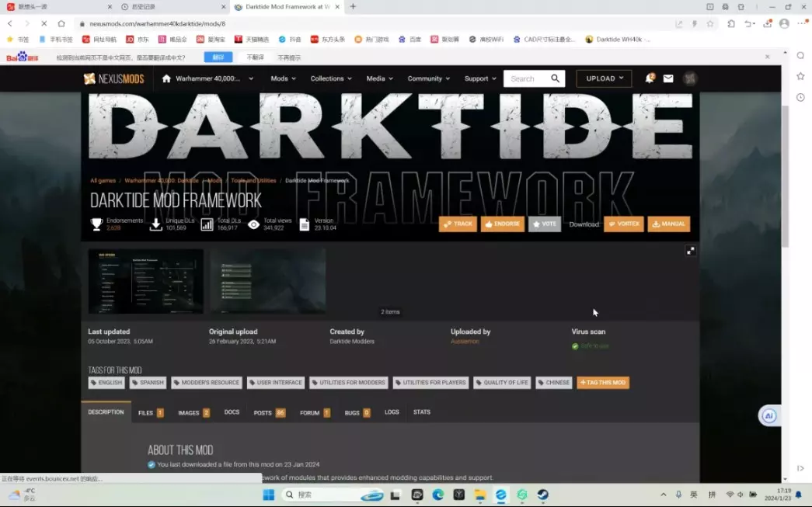Open the notifications bell
The image size is (812, 507).
(650, 78)
